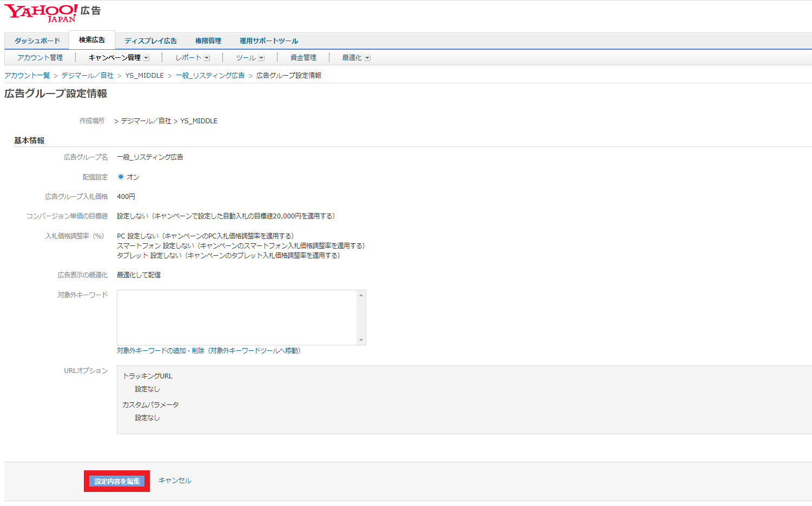Open the YS_MIDDLE breadcrumb link
This screenshot has height=506, width=812.
click(x=144, y=75)
